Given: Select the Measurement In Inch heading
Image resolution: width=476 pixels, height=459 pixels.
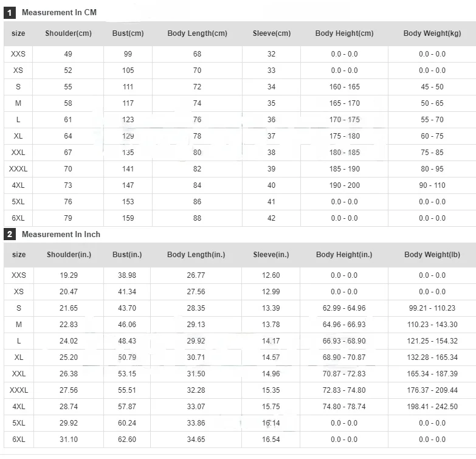Looking at the screenshot, I should [x=61, y=234].
